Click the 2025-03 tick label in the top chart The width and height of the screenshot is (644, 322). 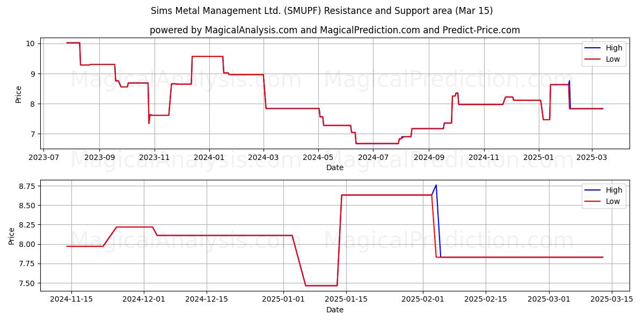591,158
